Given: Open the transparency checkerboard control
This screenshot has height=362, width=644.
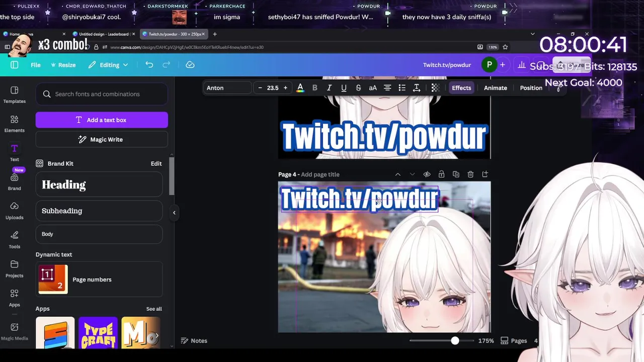Looking at the screenshot, I should pyautogui.click(x=435, y=88).
